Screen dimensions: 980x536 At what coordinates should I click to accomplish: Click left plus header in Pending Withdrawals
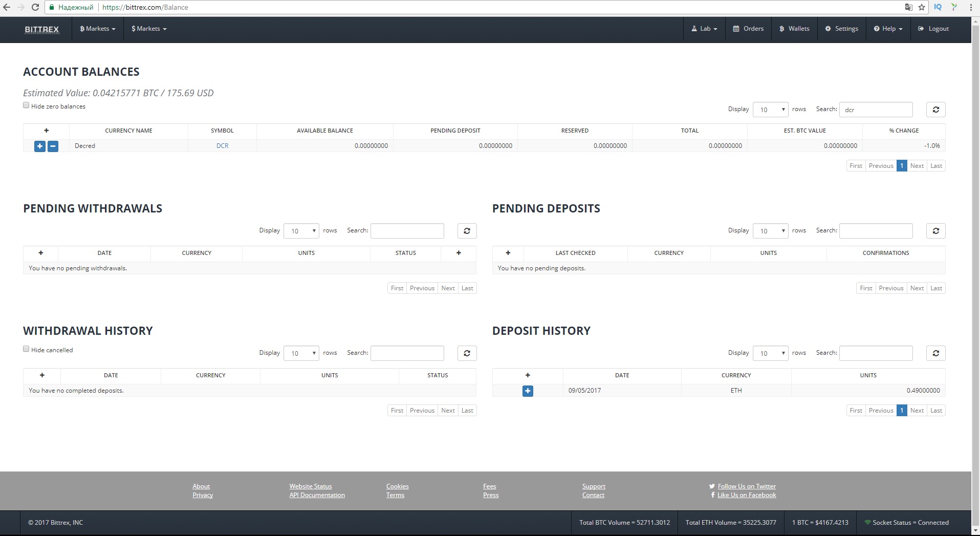[41, 253]
